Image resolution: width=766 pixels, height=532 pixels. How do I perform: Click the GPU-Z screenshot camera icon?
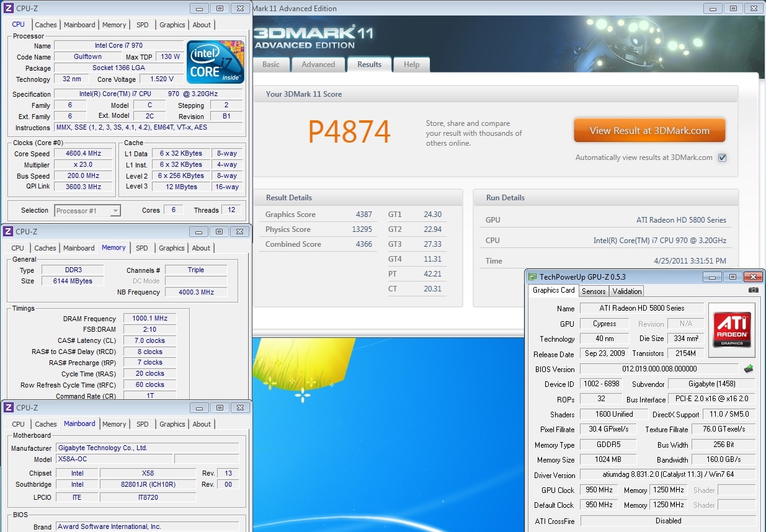point(753,290)
